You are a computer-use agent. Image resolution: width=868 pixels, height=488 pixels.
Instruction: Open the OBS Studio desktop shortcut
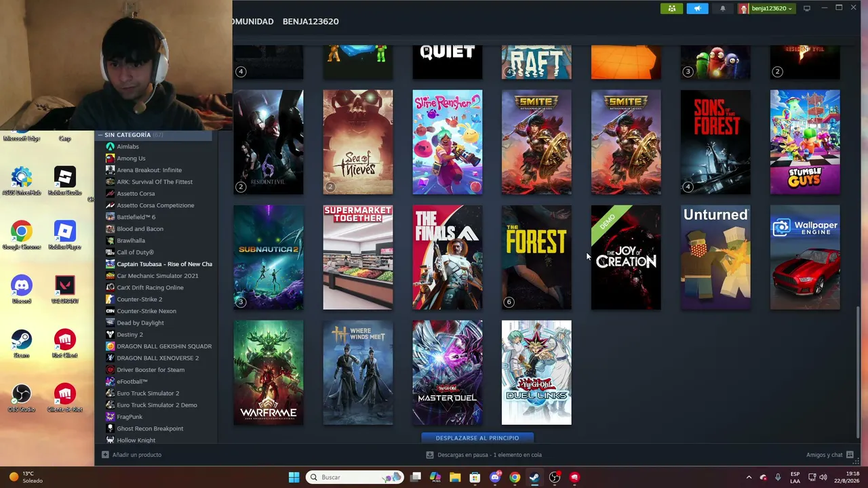(21, 397)
